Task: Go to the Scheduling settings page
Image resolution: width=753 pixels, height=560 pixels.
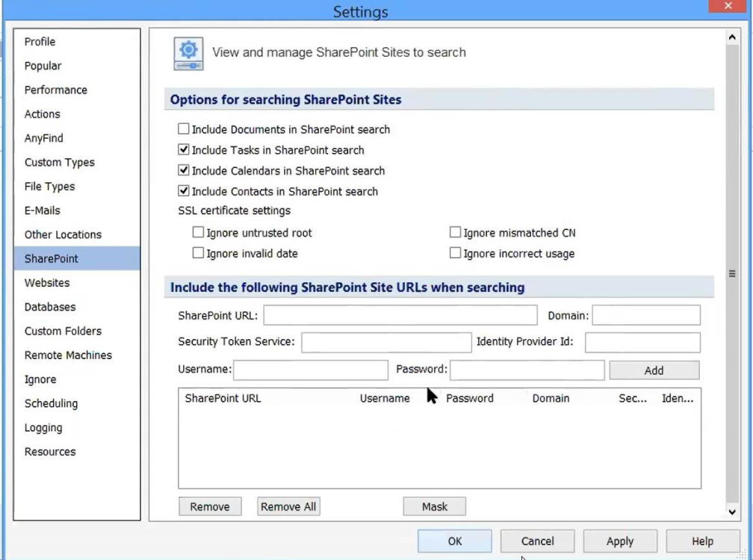Action: click(x=51, y=403)
